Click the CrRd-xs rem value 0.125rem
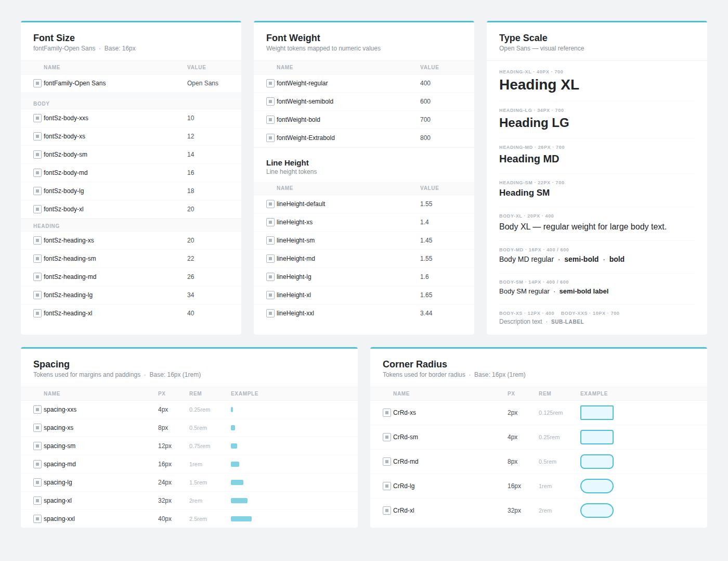728x561 pixels. click(551, 413)
